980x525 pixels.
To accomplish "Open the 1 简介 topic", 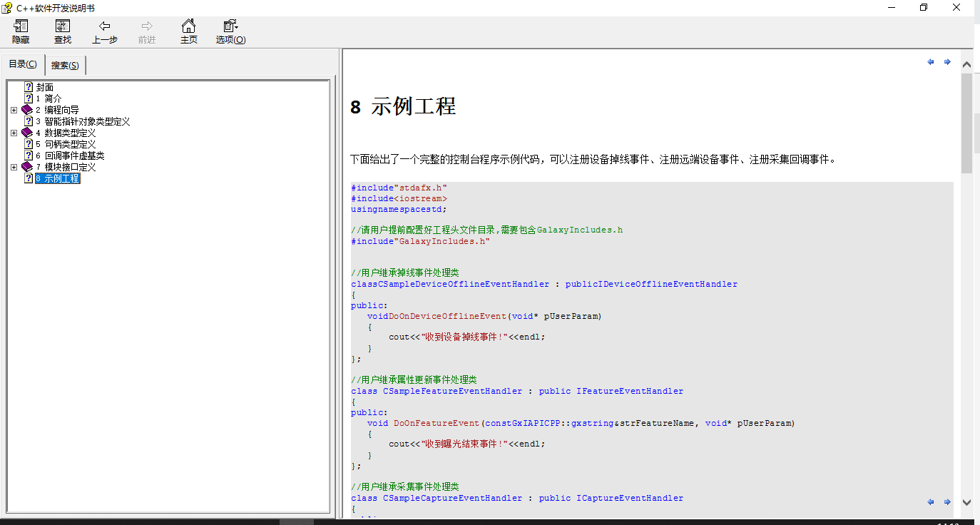I will pos(49,98).
